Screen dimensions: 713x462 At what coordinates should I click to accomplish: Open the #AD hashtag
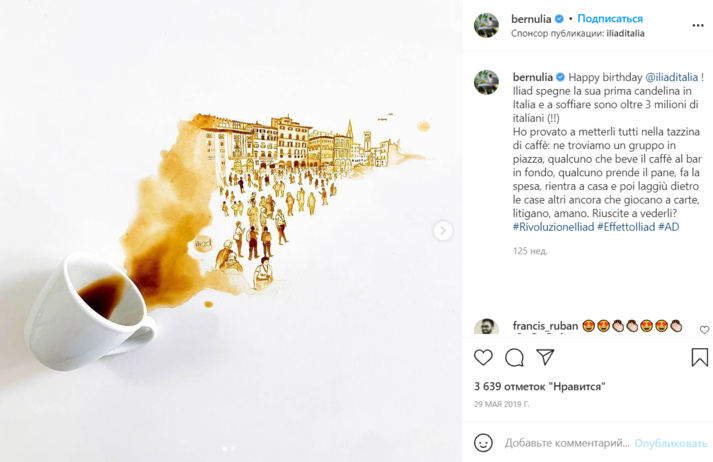(668, 227)
